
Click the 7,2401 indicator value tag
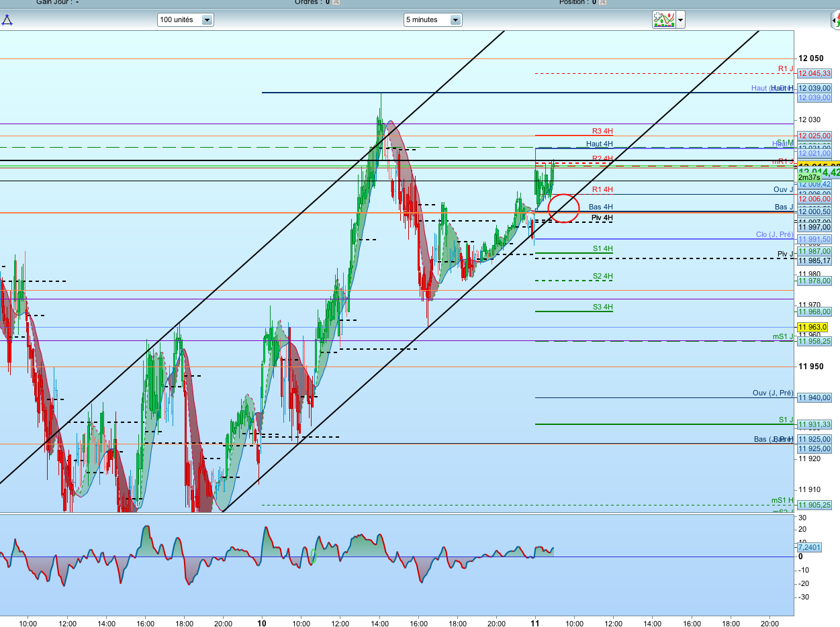[809, 547]
